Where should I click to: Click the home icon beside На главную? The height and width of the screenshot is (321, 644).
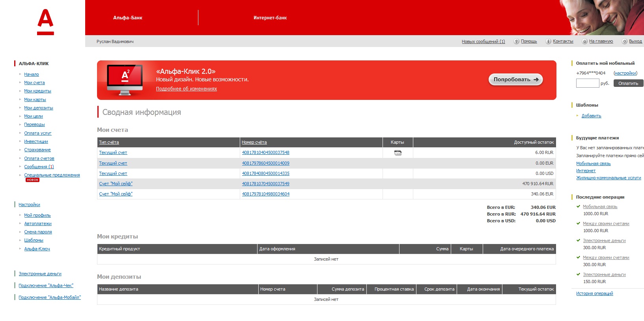click(585, 41)
